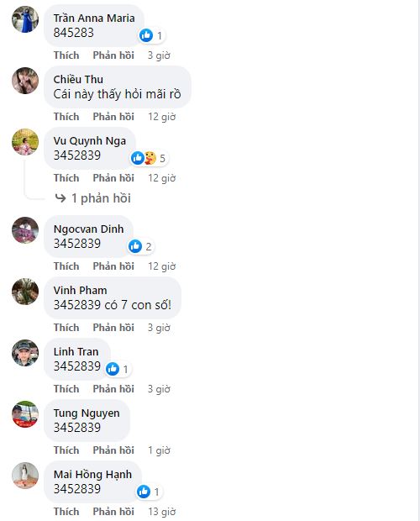Expand the 1 phản hồi reply thread
This screenshot has height=521, width=420.
[101, 198]
